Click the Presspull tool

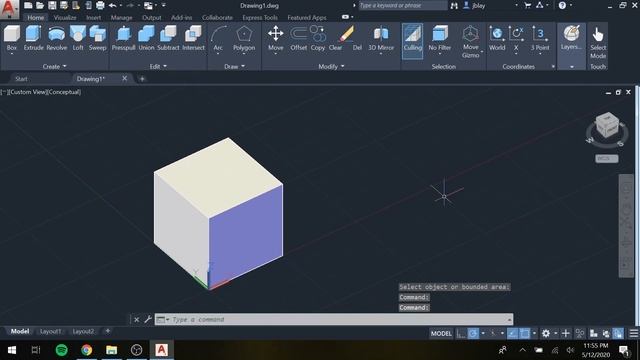pyautogui.click(x=123, y=38)
